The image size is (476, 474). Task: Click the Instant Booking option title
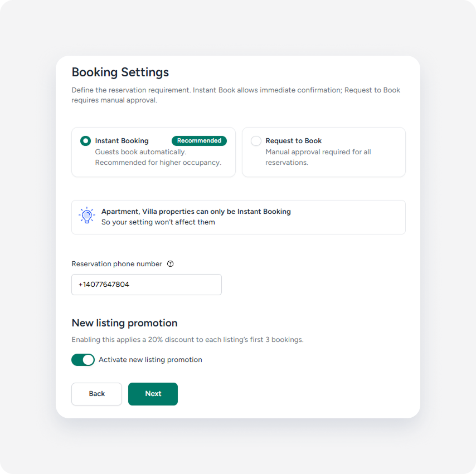point(122,141)
